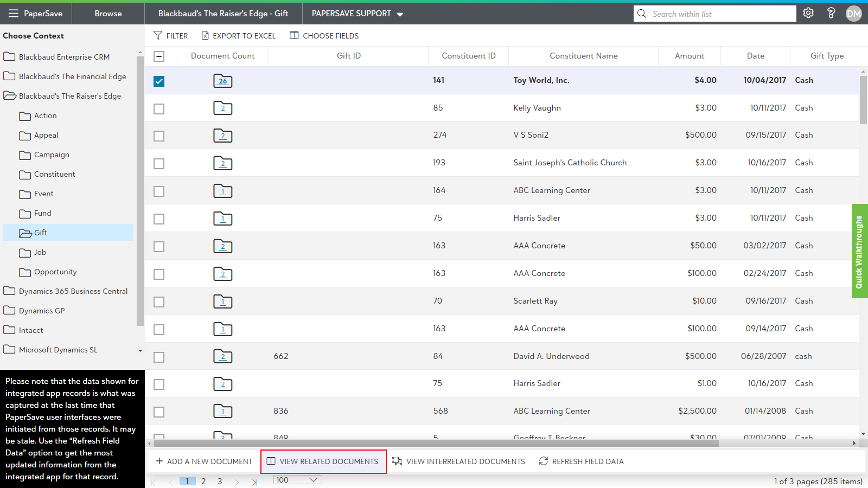This screenshot has width=868, height=488.
Task: Click the help question mark icon
Action: coord(831,13)
